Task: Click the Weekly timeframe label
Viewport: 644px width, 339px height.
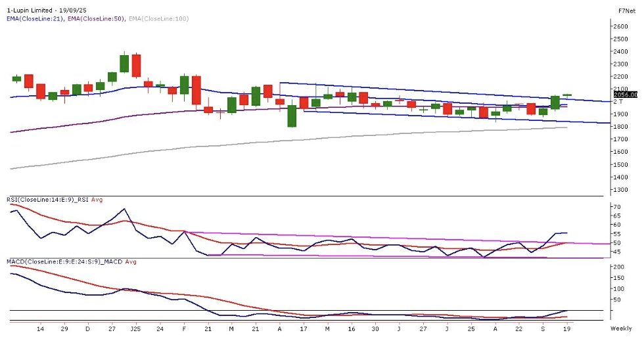Action: point(621,328)
